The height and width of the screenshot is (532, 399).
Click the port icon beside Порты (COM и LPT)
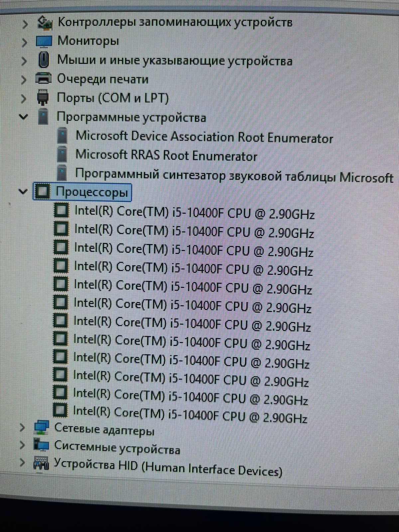[43, 98]
